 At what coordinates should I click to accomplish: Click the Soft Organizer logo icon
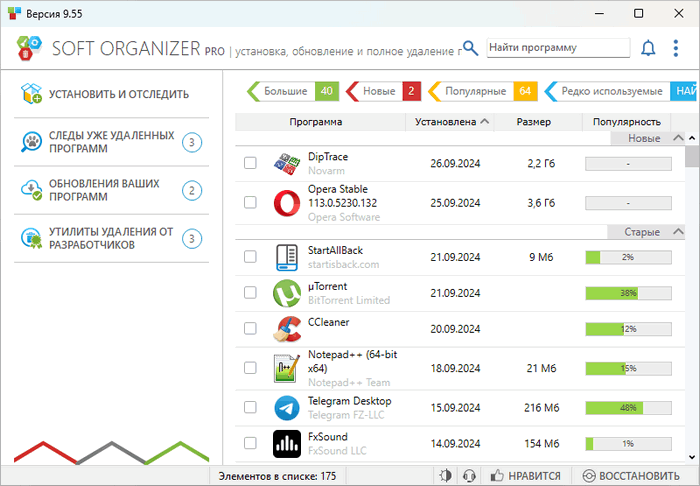click(29, 48)
